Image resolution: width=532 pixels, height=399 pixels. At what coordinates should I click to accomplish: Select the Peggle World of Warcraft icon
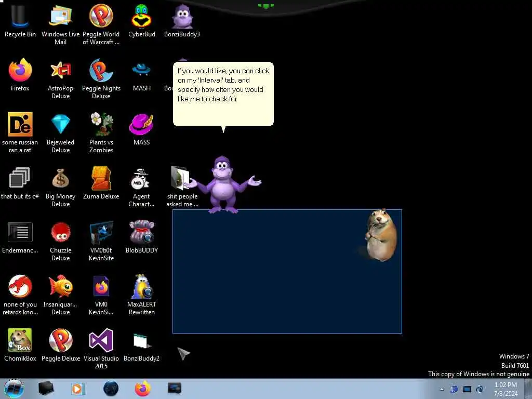[x=101, y=24]
